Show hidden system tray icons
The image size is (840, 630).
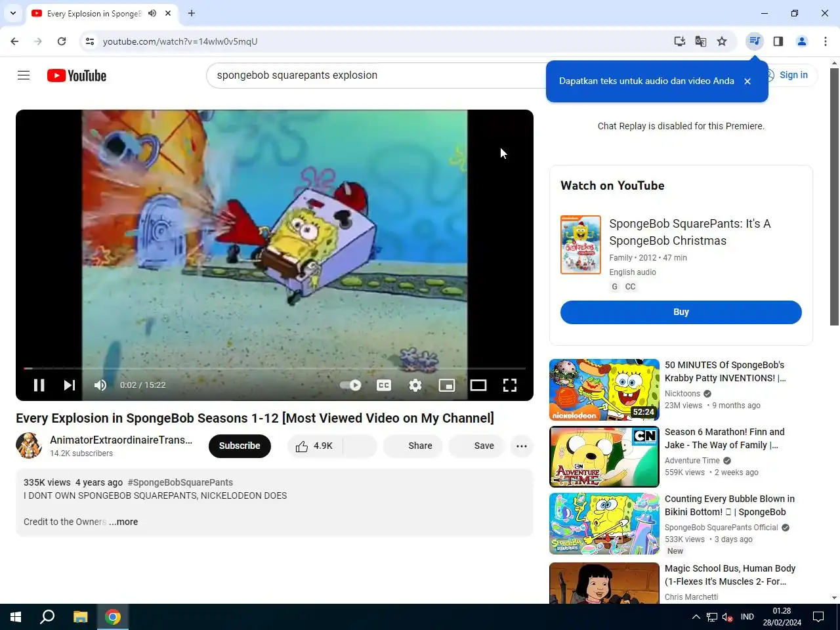click(x=696, y=617)
